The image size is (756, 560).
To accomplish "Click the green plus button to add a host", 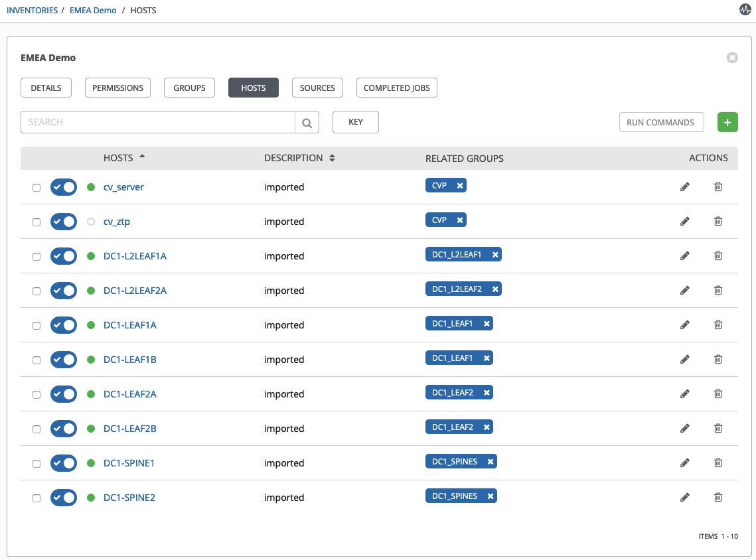I will 727,122.
